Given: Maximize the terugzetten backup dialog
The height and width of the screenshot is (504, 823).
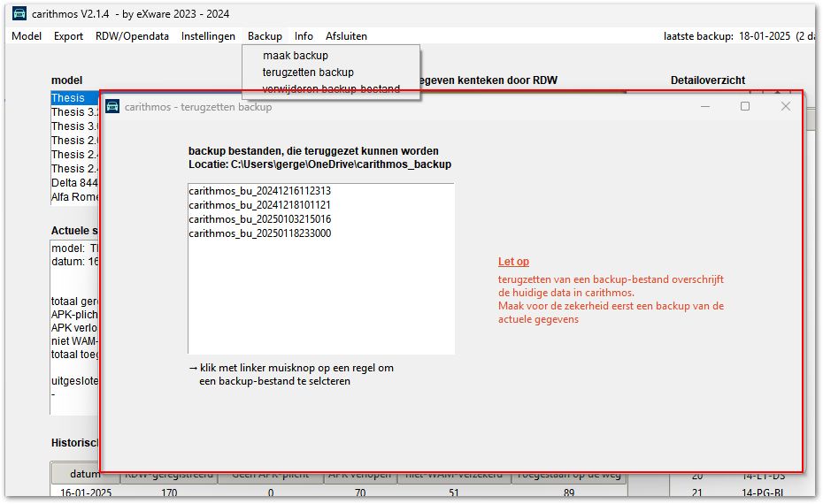Looking at the screenshot, I should tap(745, 106).
